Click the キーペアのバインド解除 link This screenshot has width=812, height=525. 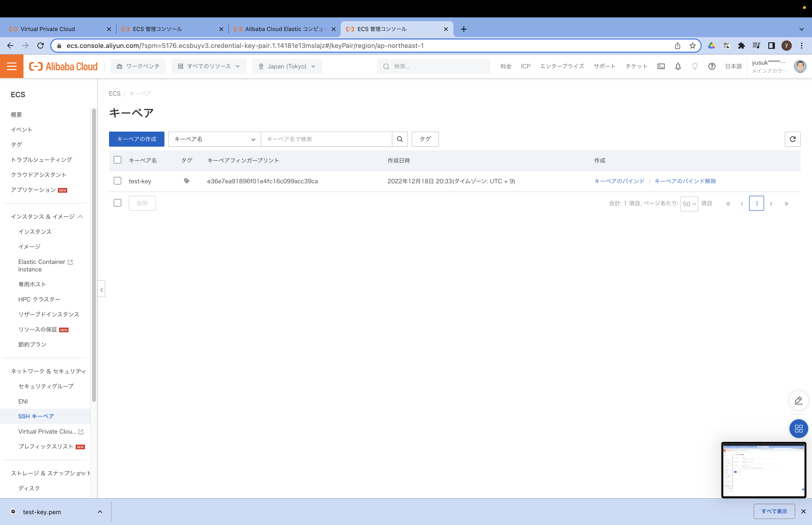tap(685, 181)
